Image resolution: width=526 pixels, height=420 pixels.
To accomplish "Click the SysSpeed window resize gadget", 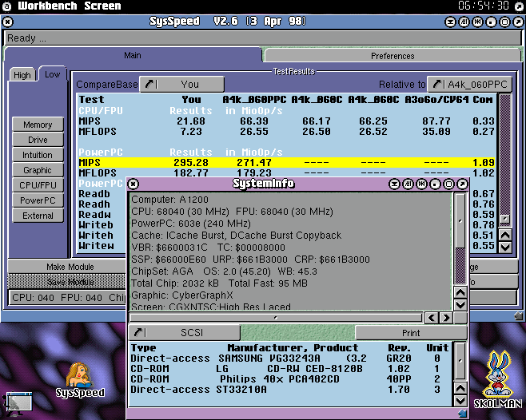I will tap(519, 315).
